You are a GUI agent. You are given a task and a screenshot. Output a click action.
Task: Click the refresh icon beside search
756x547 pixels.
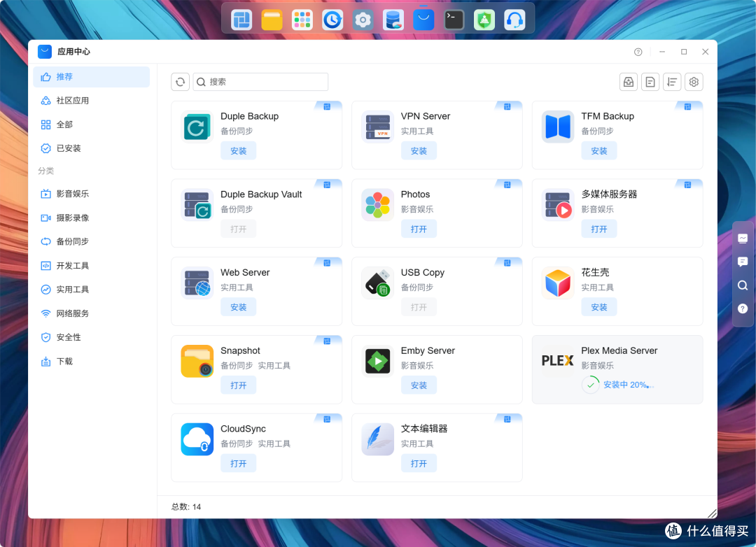coord(181,82)
